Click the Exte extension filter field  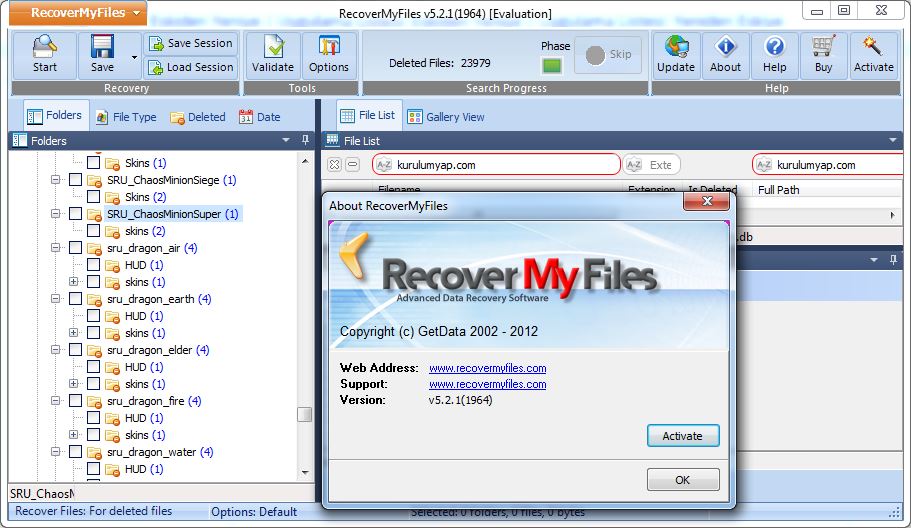[x=651, y=164]
